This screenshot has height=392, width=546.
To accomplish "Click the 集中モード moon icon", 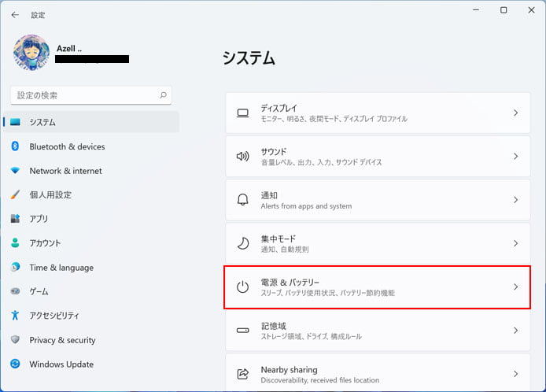I will 242,243.
